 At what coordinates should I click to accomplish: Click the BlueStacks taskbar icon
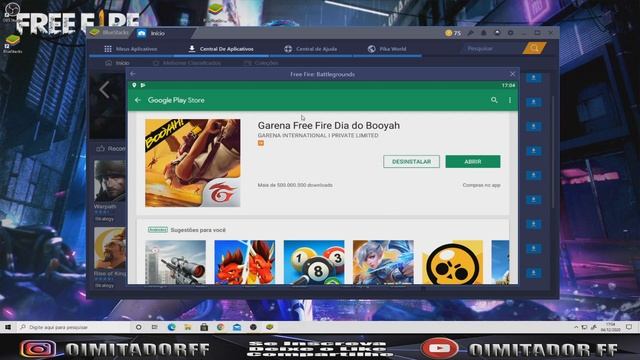(x=269, y=327)
